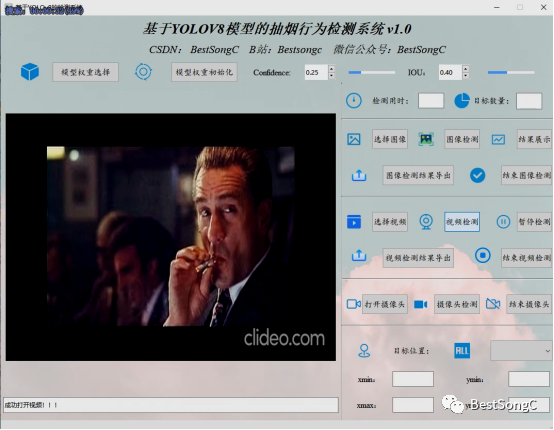Image resolution: width=554 pixels, height=430 pixels.
Task: Adjust the IOU slider
Action: 511,72
